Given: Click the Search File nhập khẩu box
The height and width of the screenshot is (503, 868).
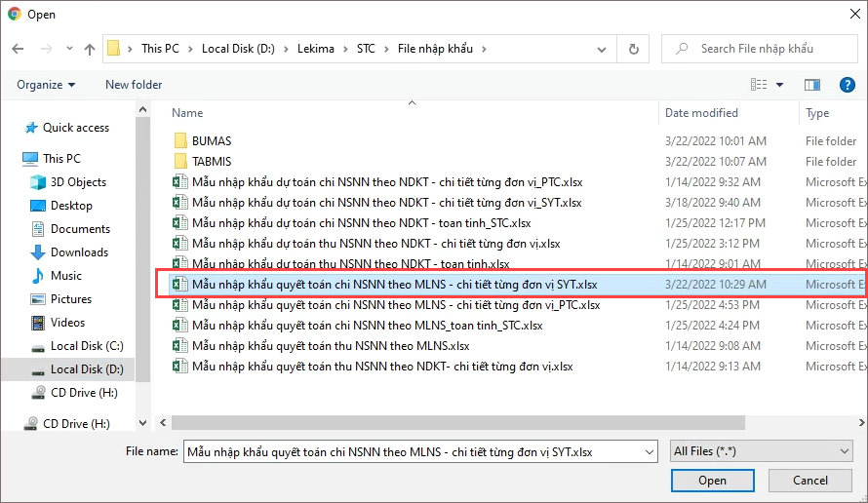Looking at the screenshot, I should pyautogui.click(x=760, y=49).
